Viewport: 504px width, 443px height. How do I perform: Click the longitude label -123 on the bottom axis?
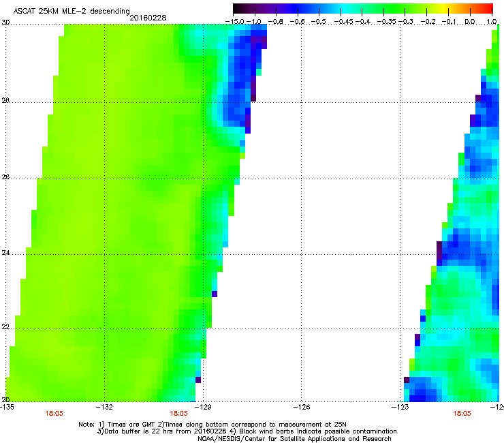(400, 407)
